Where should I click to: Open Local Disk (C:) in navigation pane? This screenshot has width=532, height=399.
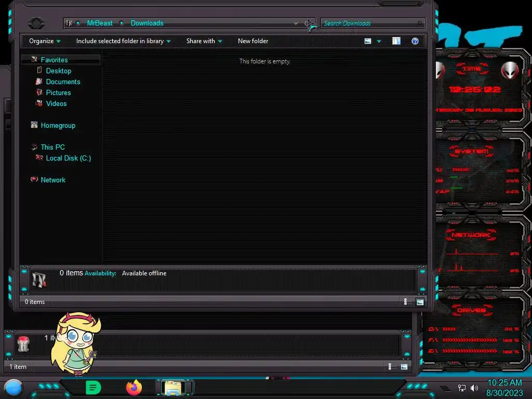pos(69,158)
